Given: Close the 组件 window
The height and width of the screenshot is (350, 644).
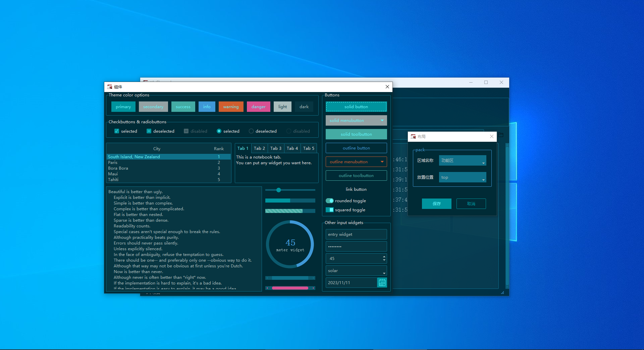Looking at the screenshot, I should click(387, 87).
